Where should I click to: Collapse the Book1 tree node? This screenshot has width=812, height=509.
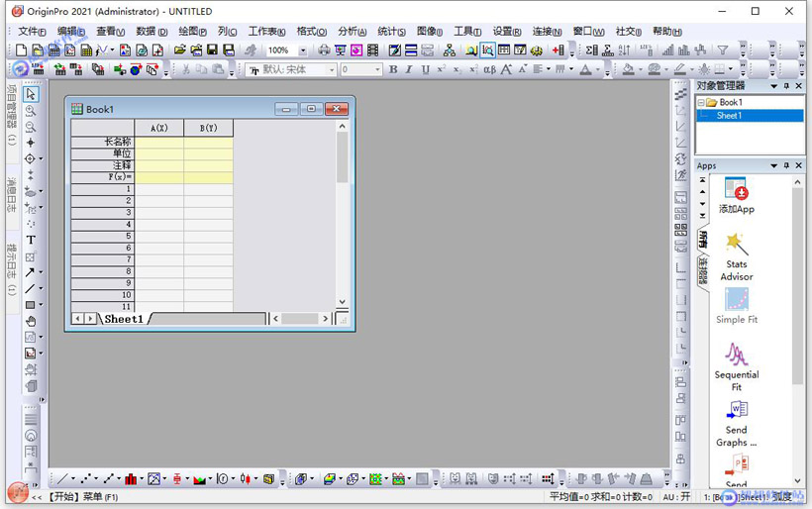(x=701, y=103)
